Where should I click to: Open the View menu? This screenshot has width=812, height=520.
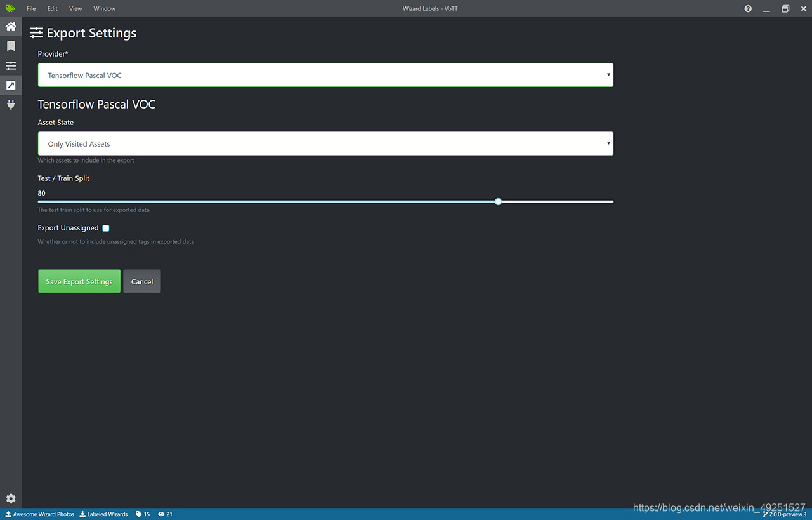point(75,8)
